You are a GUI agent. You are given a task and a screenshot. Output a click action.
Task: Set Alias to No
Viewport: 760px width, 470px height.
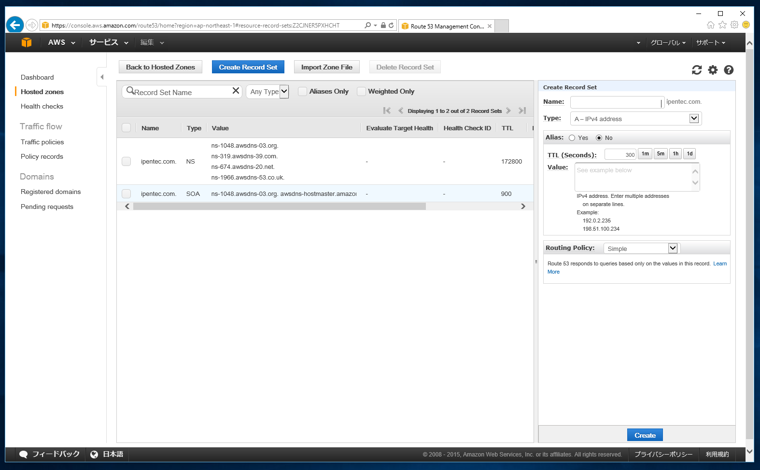(x=599, y=138)
